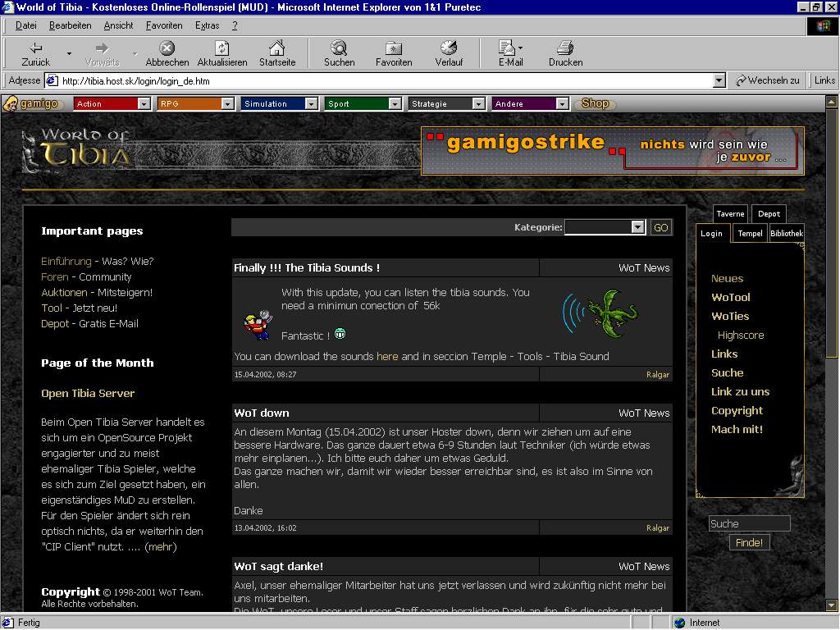Expand the address bar dropdown
The image size is (840, 630).
[719, 81]
